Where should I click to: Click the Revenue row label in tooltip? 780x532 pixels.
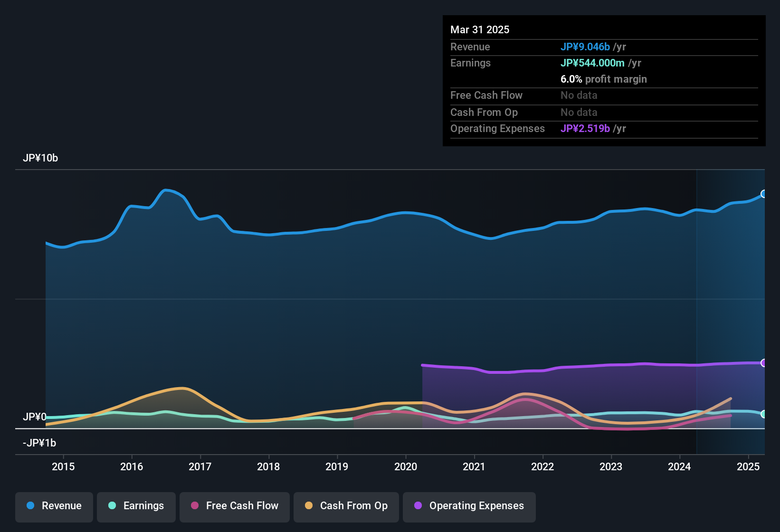pyautogui.click(x=470, y=47)
